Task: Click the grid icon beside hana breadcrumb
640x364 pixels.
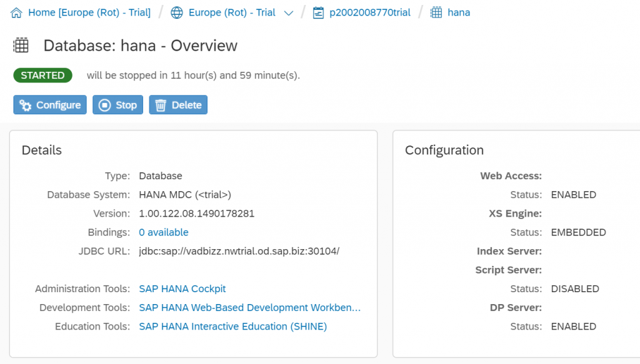Action: pos(436,12)
